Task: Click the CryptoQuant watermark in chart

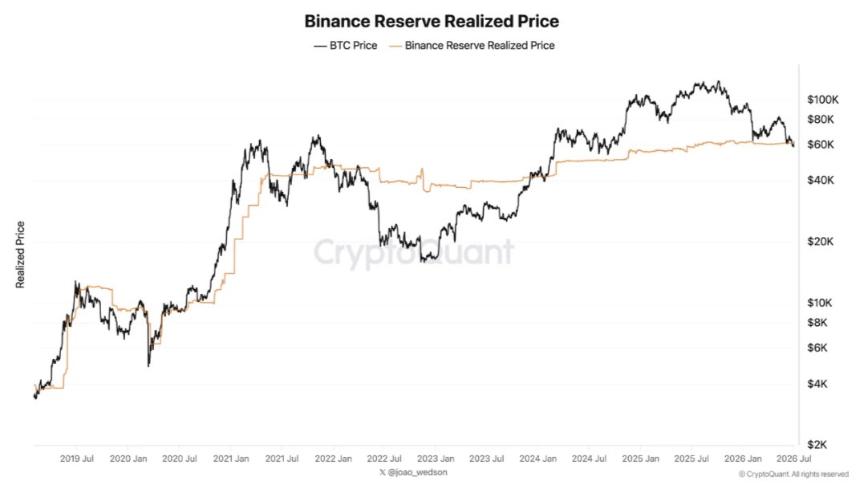Action: [414, 253]
